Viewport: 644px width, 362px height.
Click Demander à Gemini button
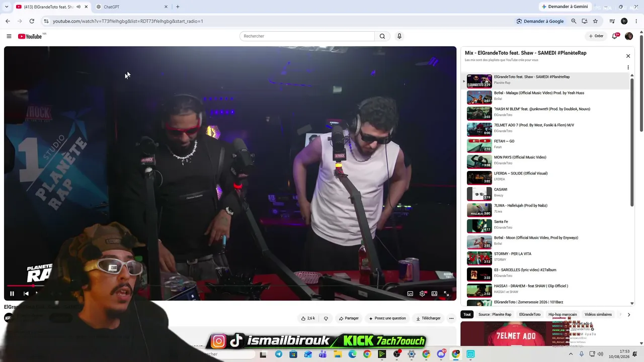[565, 7]
